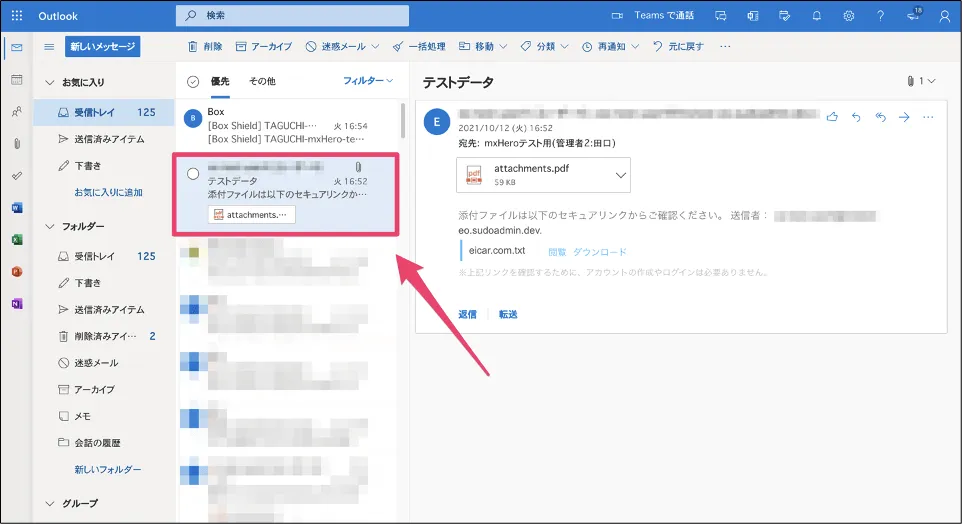Select the テストデータ message circle checkbox

tap(193, 174)
